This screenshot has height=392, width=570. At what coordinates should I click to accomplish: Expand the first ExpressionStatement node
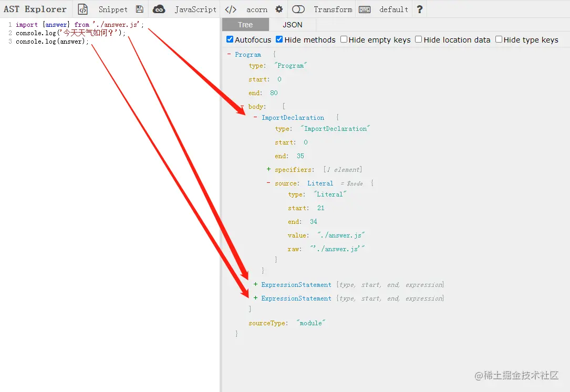[255, 284]
